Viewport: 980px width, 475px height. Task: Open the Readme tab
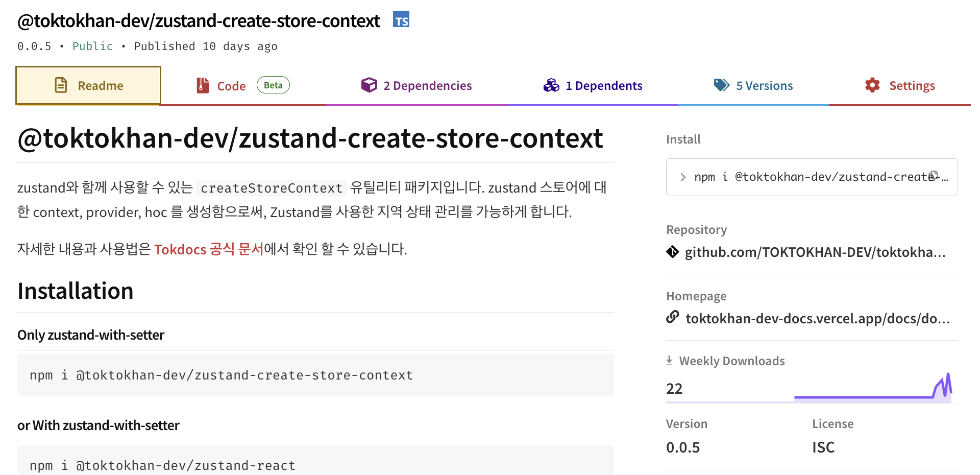88,85
